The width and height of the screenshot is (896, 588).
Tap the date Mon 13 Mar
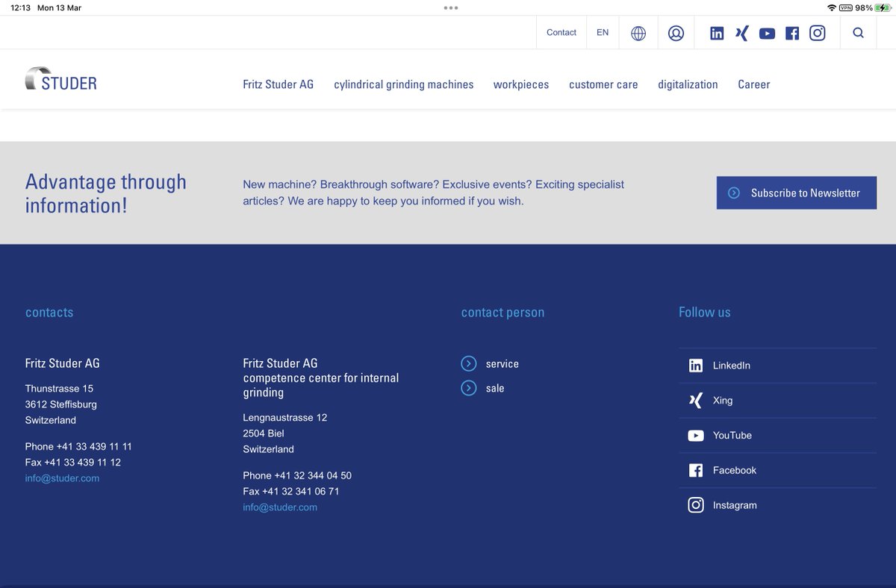click(x=59, y=7)
